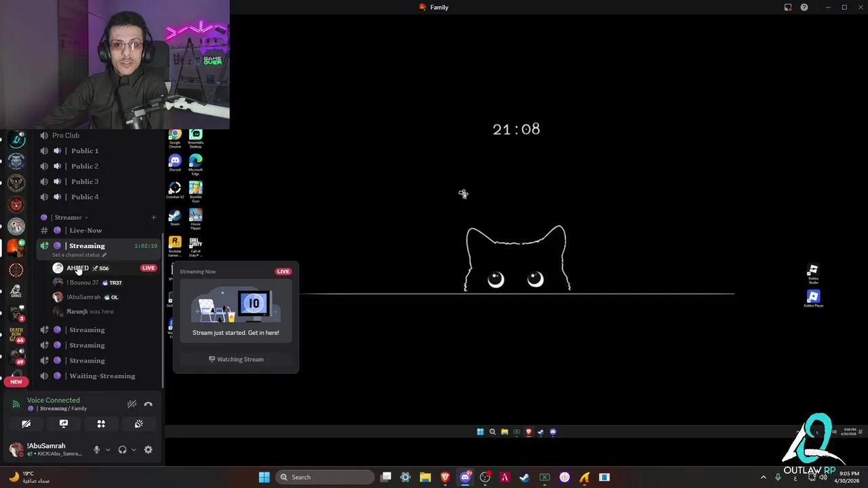Click House Flipper icon in streamed desktop
This screenshot has height=488, width=868.
195,219
